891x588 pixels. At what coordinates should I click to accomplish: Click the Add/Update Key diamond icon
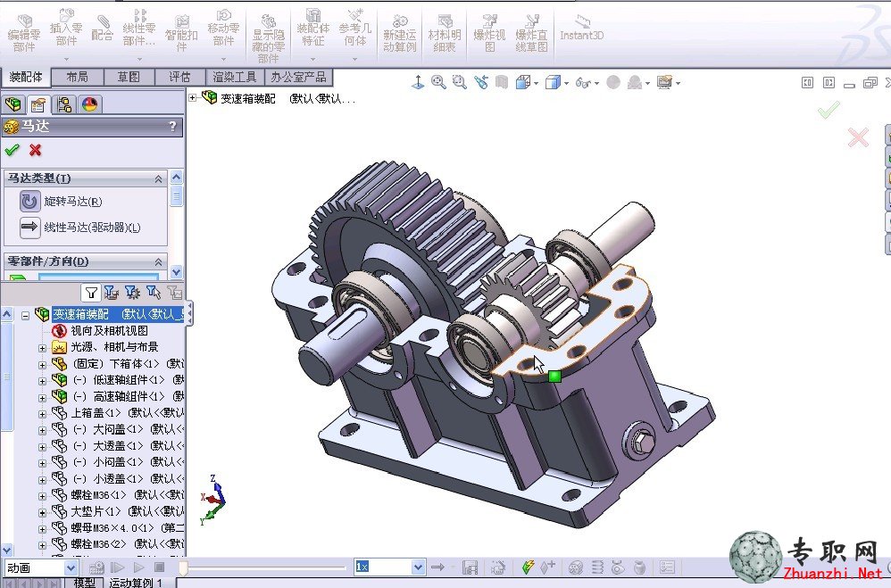coord(548,567)
